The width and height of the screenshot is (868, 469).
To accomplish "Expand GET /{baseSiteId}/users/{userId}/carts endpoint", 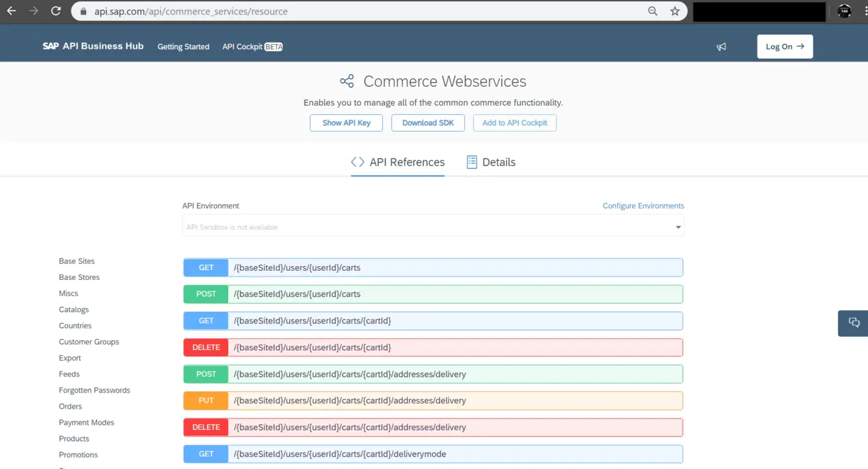I will coord(433,267).
